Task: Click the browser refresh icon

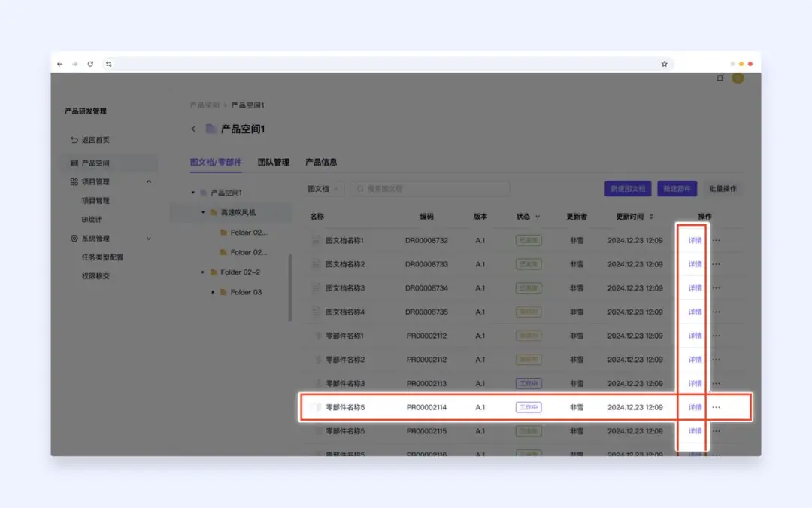Action: click(x=91, y=64)
